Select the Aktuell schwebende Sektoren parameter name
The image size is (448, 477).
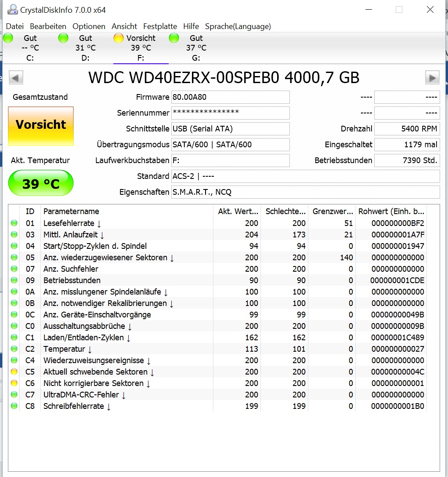coord(99,372)
